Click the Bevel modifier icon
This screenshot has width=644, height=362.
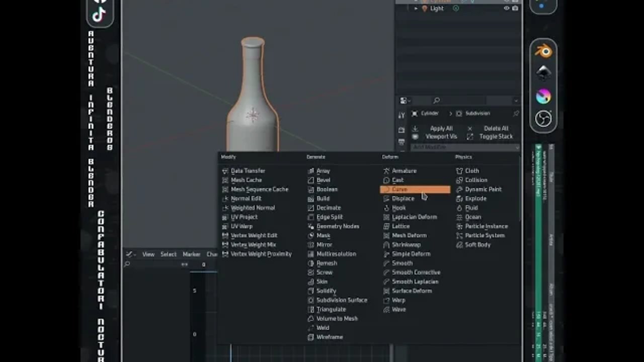pos(311,180)
